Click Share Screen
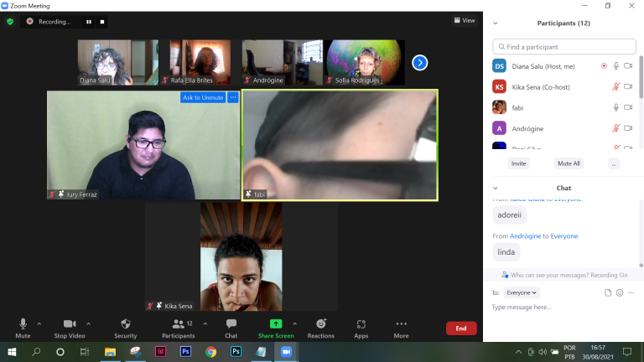 (x=276, y=328)
